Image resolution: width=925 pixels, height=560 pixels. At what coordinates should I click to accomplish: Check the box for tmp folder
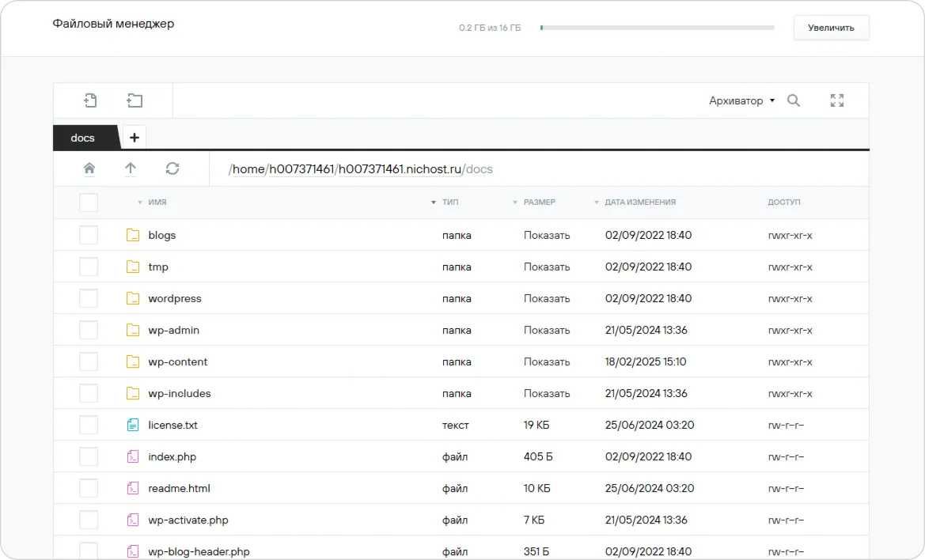pyautogui.click(x=89, y=267)
